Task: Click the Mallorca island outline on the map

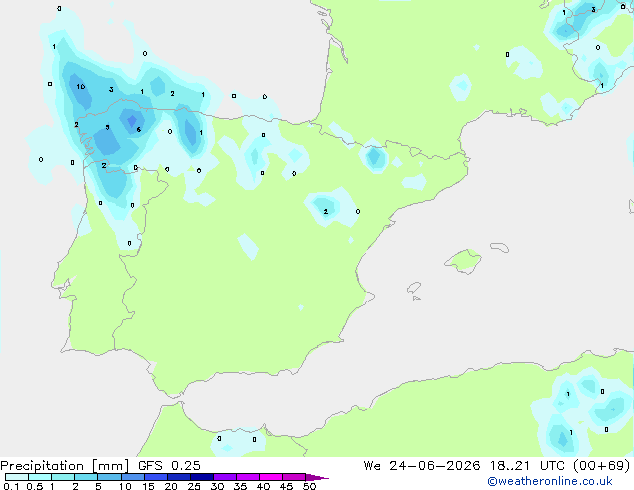Action: tap(463, 261)
